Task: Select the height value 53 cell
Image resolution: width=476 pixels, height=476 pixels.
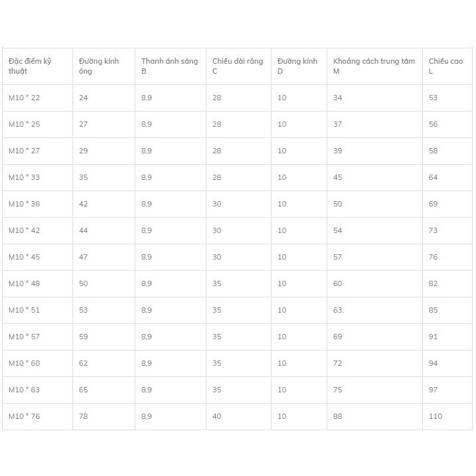Action: (447, 98)
